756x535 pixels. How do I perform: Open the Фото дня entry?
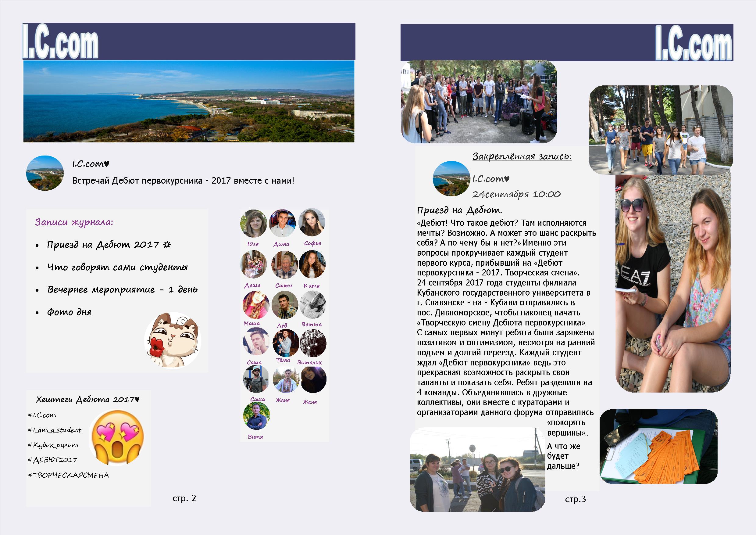[x=69, y=312]
